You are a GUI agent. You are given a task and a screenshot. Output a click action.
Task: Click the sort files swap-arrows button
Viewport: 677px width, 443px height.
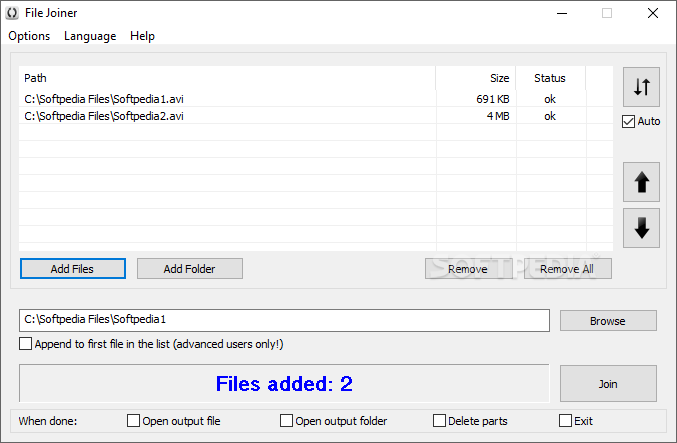[641, 87]
